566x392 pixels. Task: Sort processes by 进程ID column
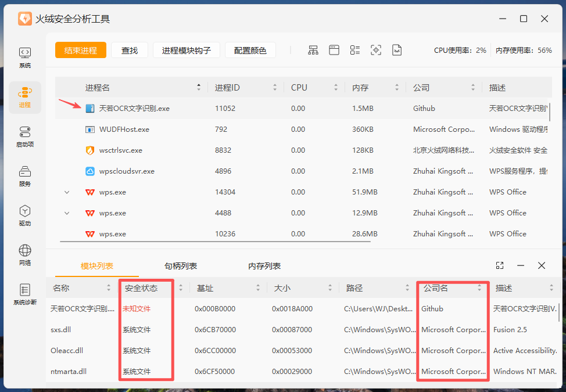click(x=275, y=87)
